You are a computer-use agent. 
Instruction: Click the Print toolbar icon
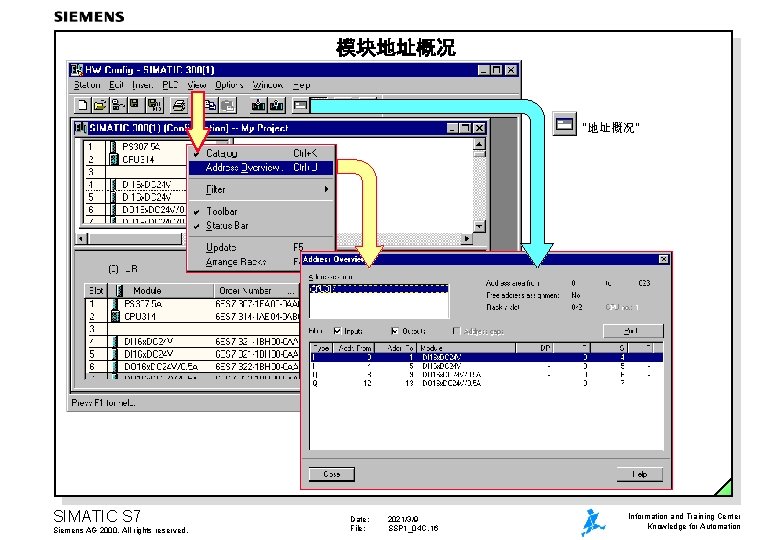click(179, 105)
